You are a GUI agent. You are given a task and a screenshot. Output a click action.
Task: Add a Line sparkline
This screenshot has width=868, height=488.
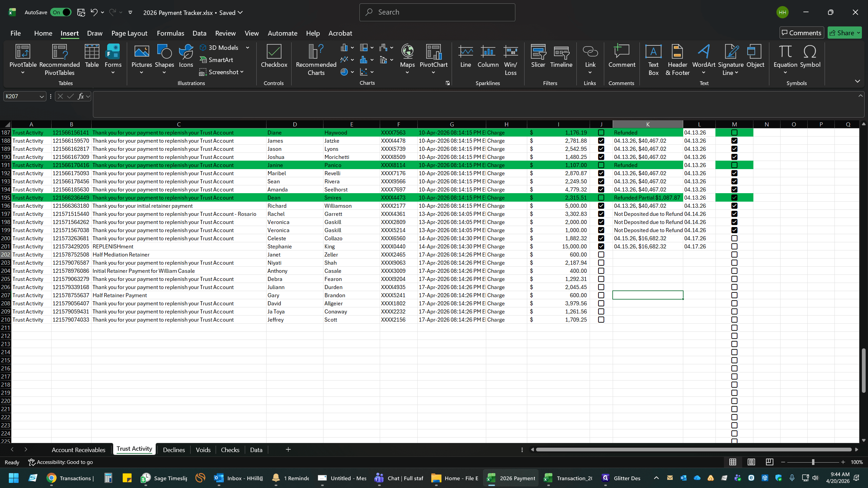466,56
